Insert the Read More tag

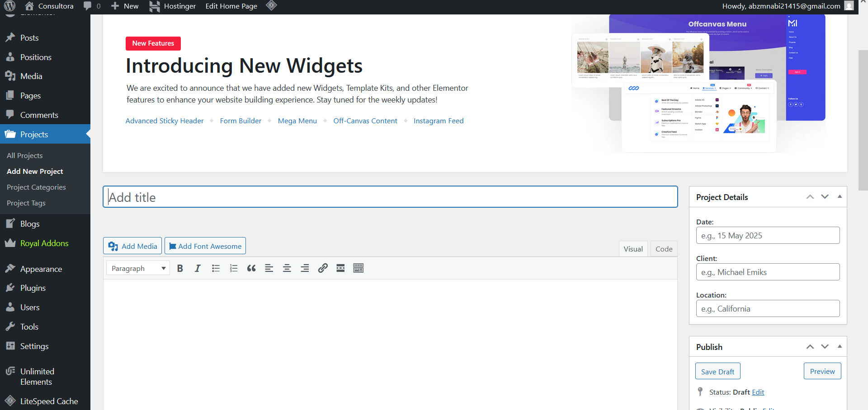pos(340,268)
